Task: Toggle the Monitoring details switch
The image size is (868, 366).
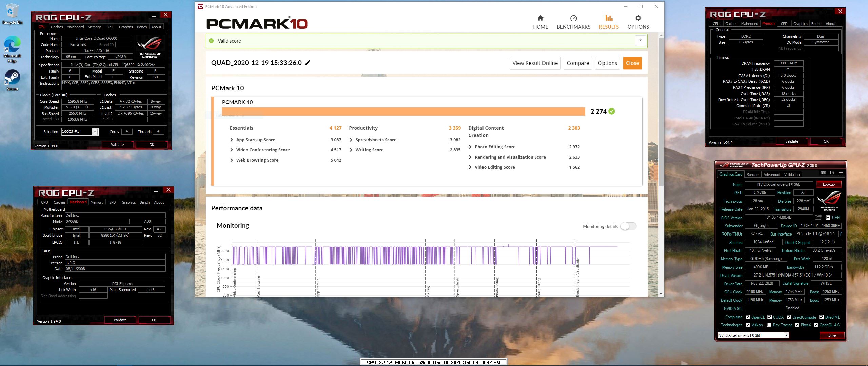Action: (x=628, y=226)
